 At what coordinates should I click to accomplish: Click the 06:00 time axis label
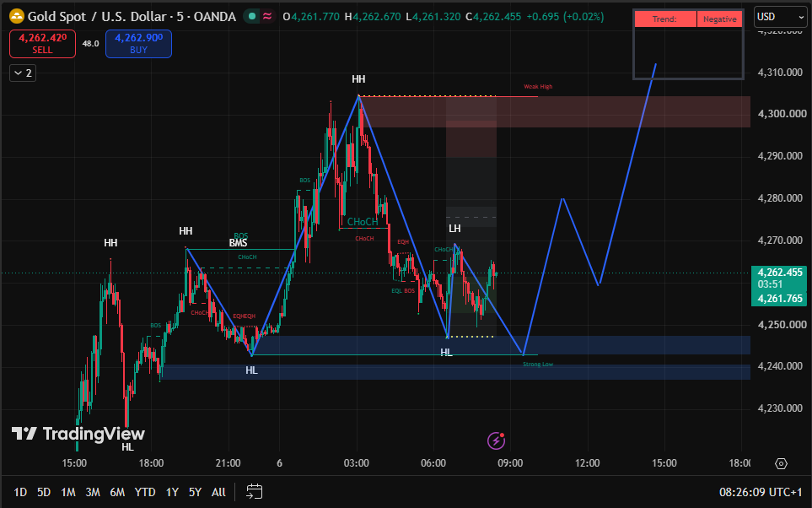(433, 463)
